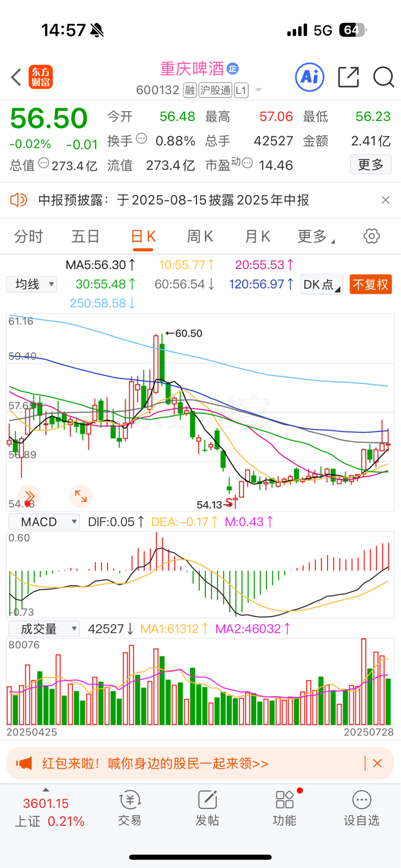
Task: Open the MACD indicator dropdown
Action: pos(44,522)
